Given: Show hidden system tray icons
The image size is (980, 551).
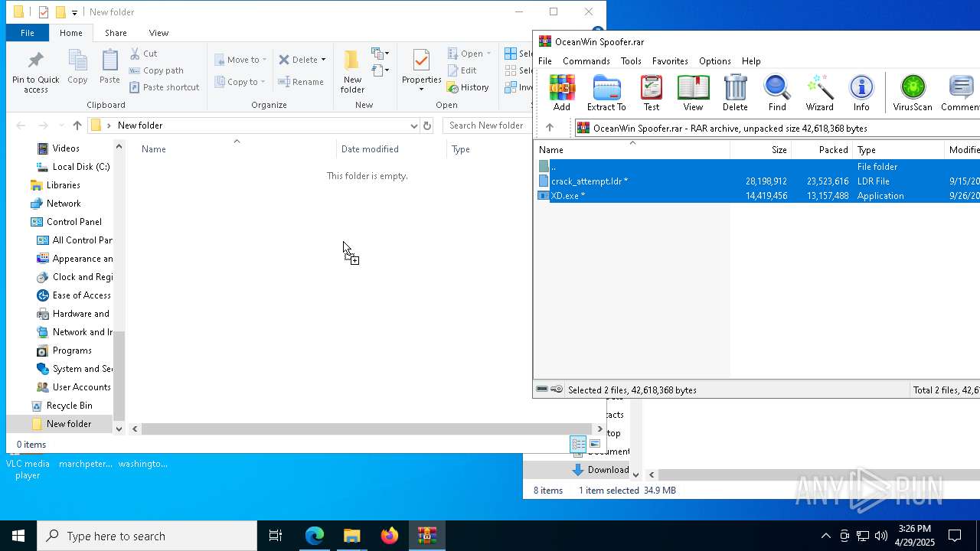Looking at the screenshot, I should pos(825,536).
